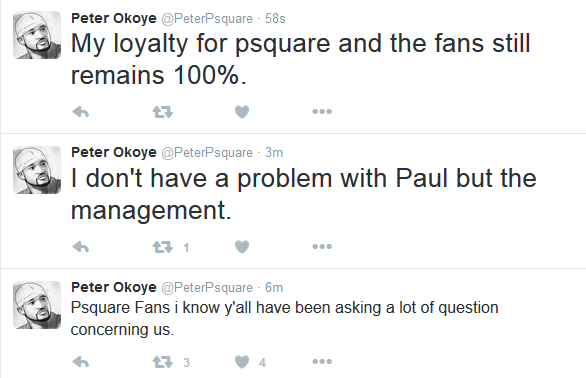This screenshot has height=378, width=586.
Task: Reply to the problem with Paul tweet
Action: pyautogui.click(x=81, y=247)
